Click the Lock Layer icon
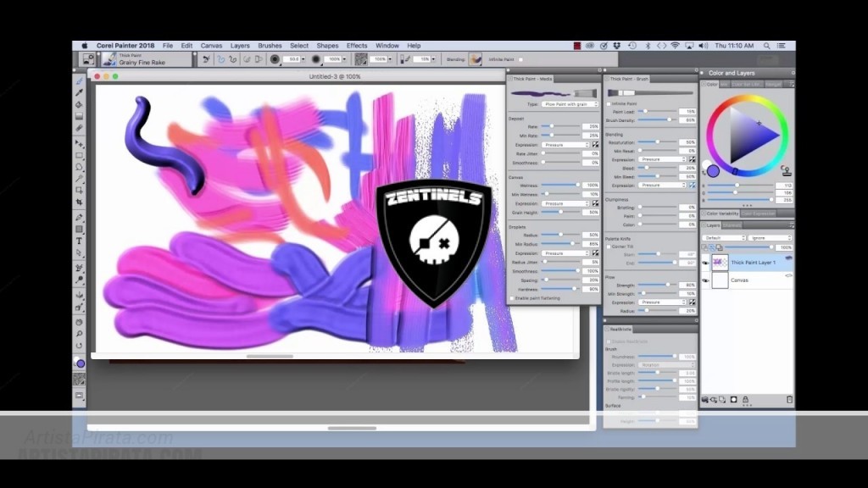The width and height of the screenshot is (868, 488). pyautogui.click(x=745, y=400)
